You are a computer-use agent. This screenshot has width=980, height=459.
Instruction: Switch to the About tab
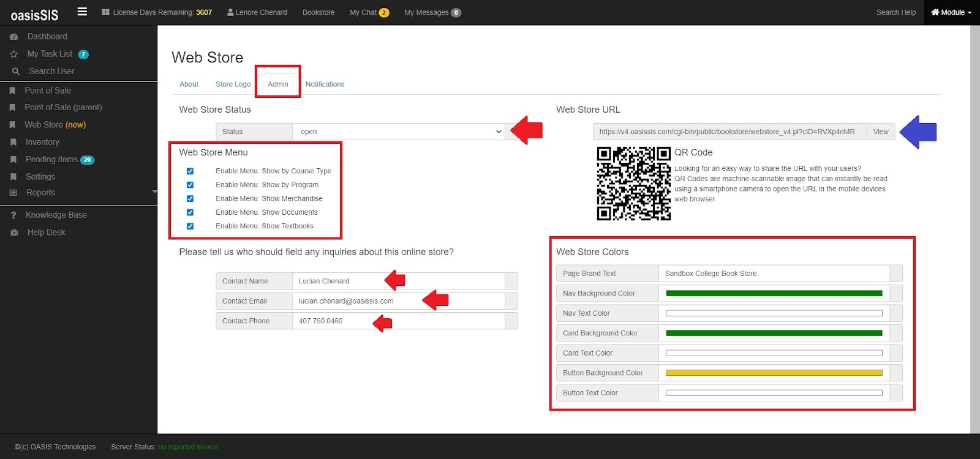pos(189,84)
